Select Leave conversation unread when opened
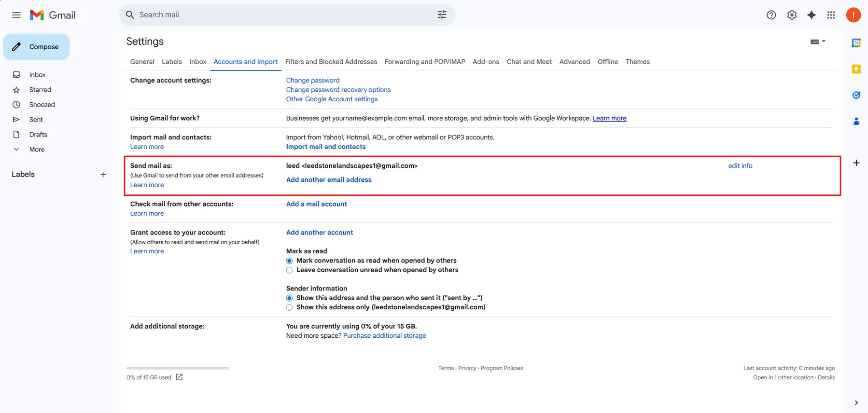Viewport: 868px width, 413px height. pos(289,270)
